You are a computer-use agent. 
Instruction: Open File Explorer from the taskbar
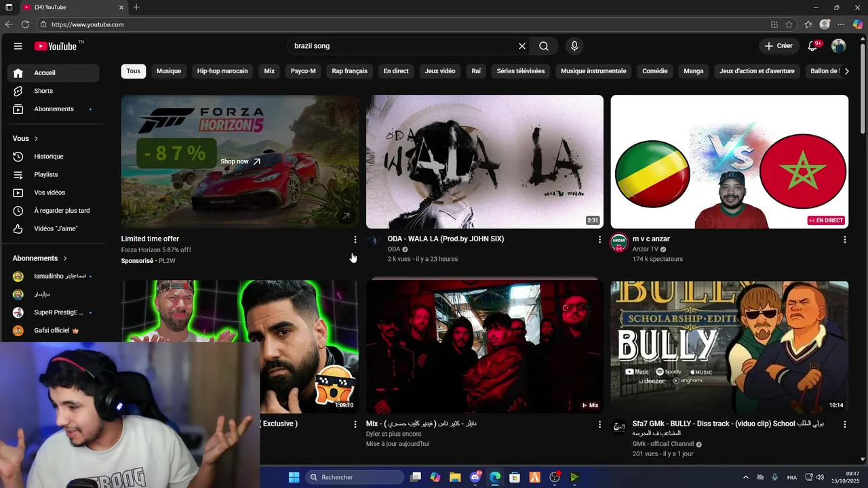(x=455, y=477)
